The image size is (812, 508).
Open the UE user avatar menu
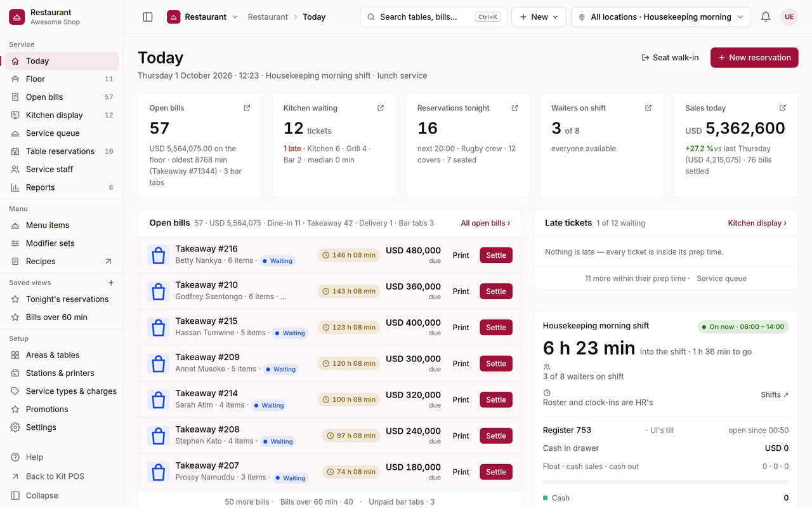[x=789, y=17]
